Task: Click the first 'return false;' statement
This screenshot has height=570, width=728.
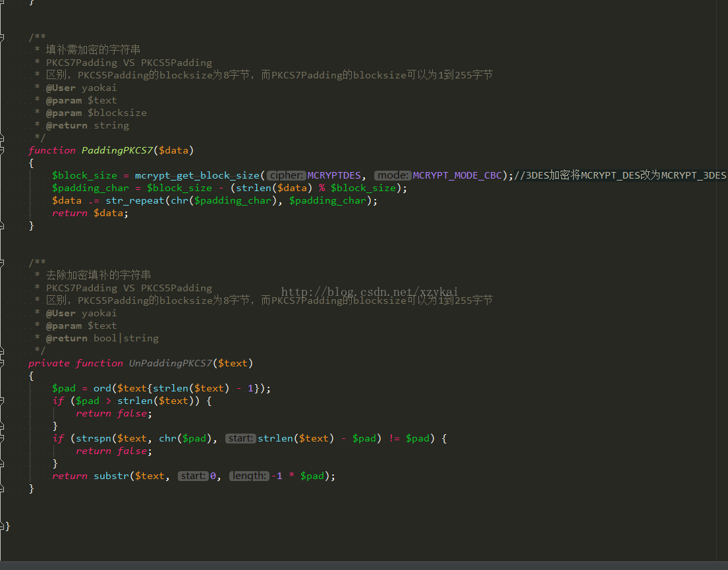Action: [114, 413]
